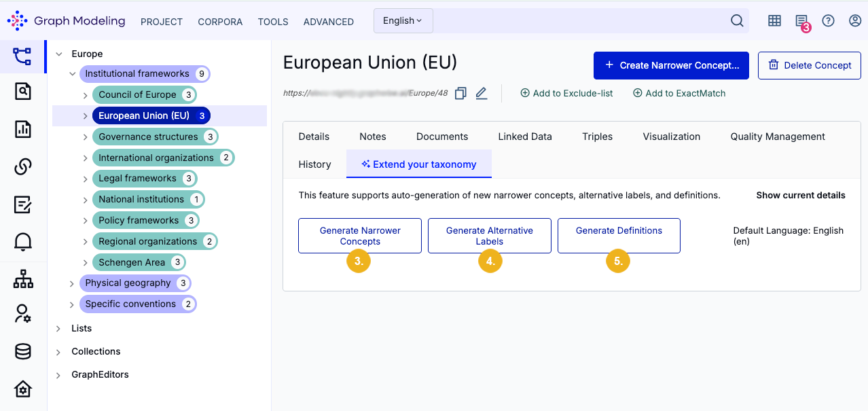Switch to the Quality Management tab

coord(778,137)
